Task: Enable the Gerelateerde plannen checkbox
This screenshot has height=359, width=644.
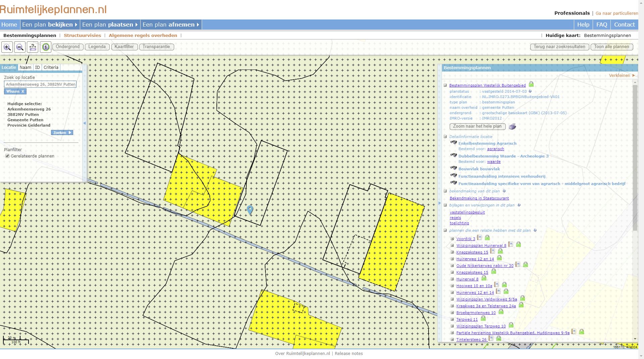Action: click(7, 156)
